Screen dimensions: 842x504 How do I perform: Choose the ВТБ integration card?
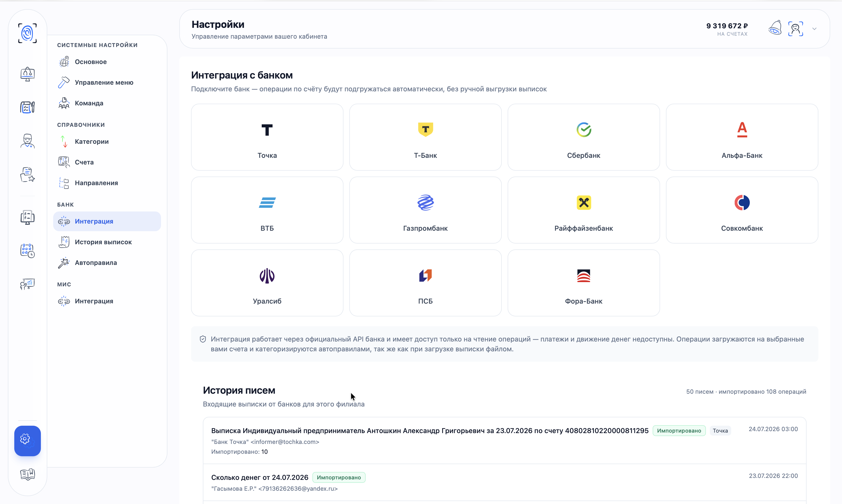click(267, 210)
